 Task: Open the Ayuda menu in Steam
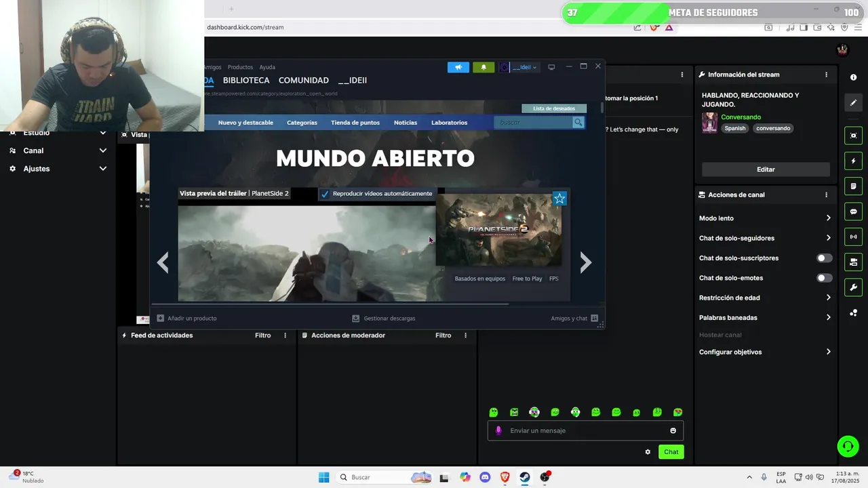[267, 67]
